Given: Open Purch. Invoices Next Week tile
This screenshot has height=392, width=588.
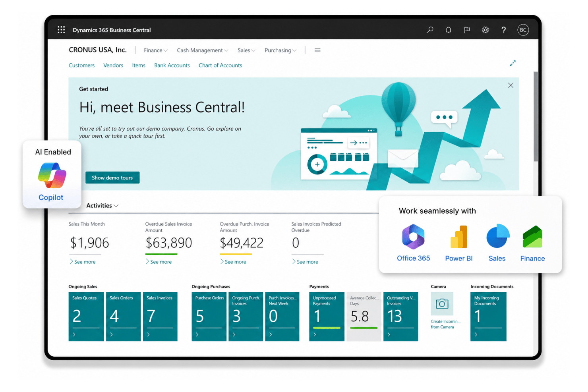Looking at the screenshot, I should coord(282,317).
